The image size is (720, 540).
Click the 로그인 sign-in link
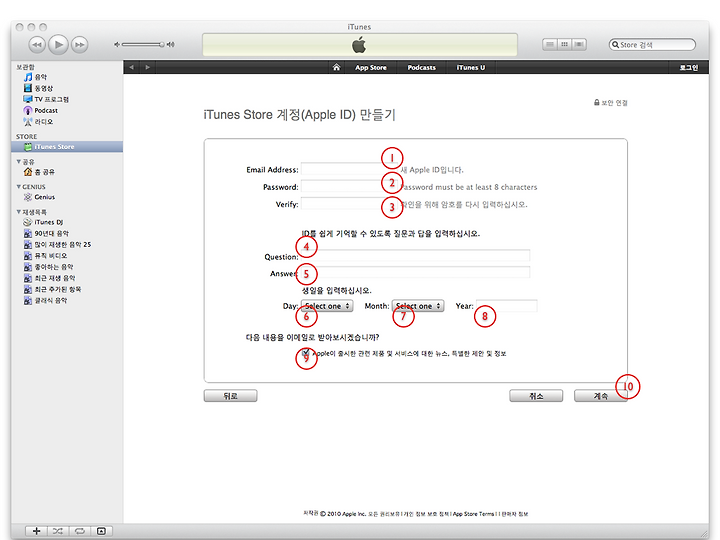click(x=688, y=68)
